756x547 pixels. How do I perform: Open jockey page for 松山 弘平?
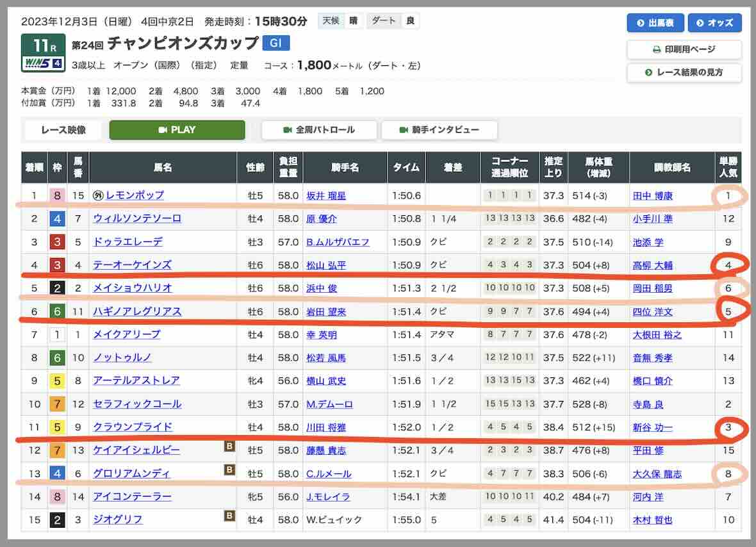pyautogui.click(x=326, y=265)
